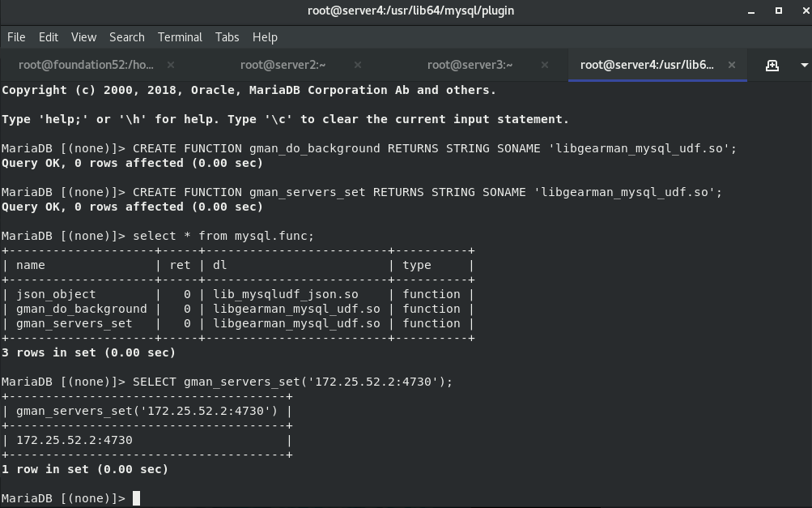Click the gman_do_background name cell
This screenshot has width=812, height=508.
tap(81, 309)
